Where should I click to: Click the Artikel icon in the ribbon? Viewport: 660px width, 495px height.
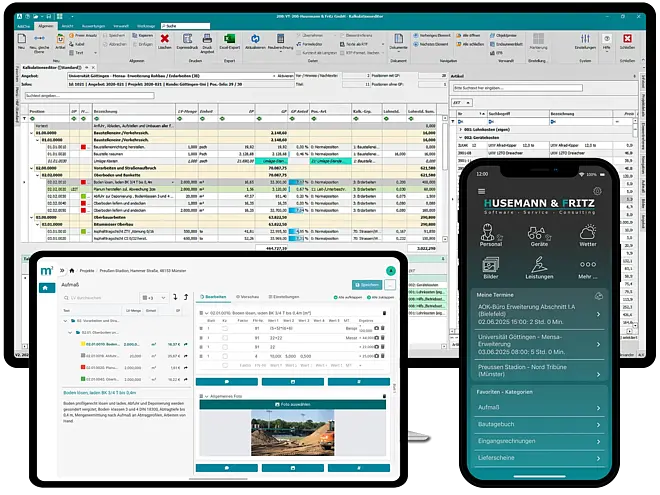tap(60, 39)
